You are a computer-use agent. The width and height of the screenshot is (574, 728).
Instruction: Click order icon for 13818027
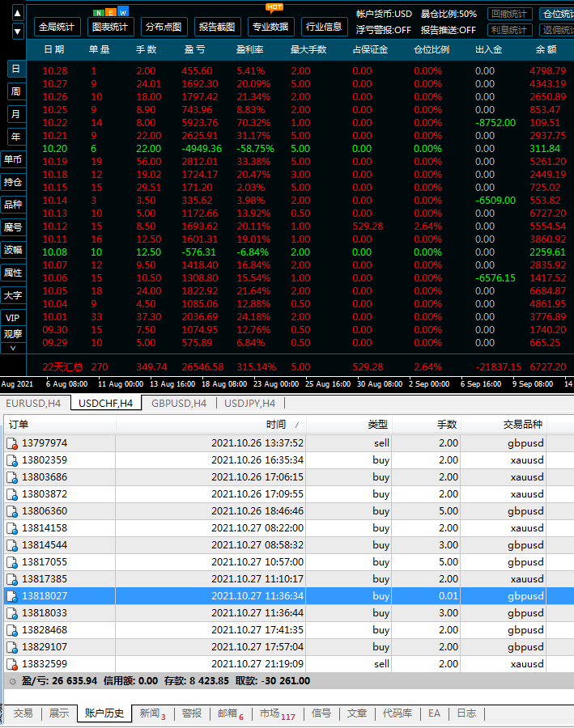12,596
